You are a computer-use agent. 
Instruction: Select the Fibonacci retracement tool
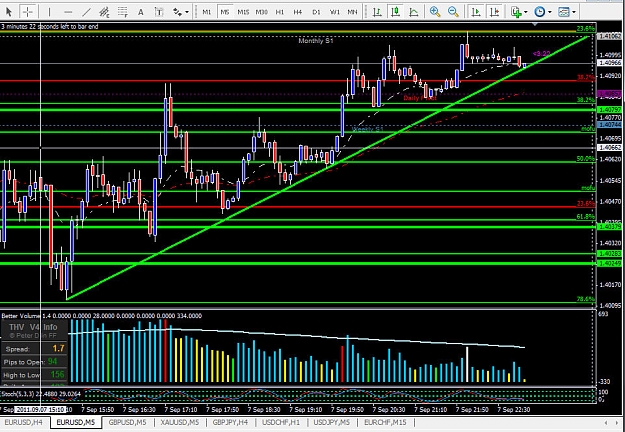[123, 12]
